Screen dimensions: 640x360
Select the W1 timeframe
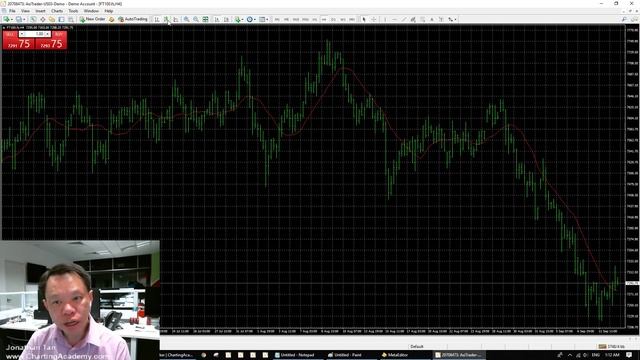pos(343,19)
